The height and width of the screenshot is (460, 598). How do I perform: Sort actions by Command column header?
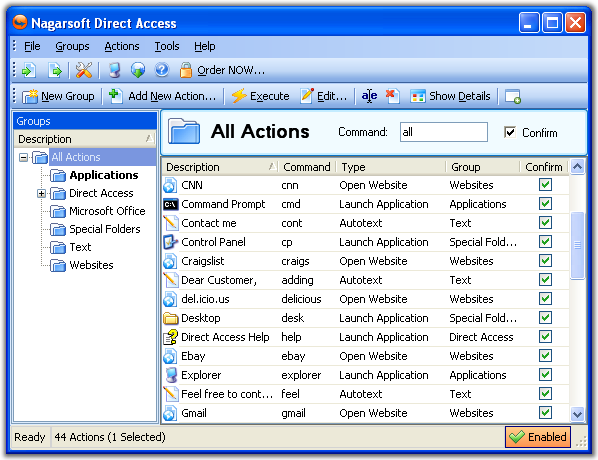click(307, 167)
